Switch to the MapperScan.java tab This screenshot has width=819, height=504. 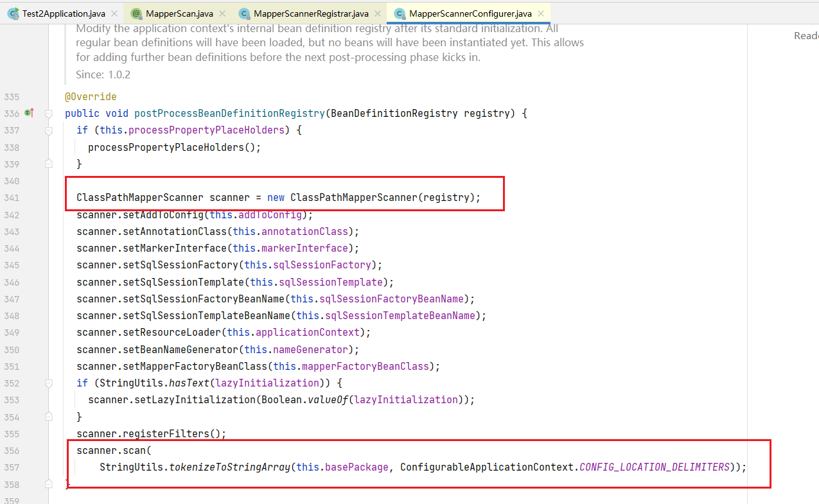click(179, 13)
